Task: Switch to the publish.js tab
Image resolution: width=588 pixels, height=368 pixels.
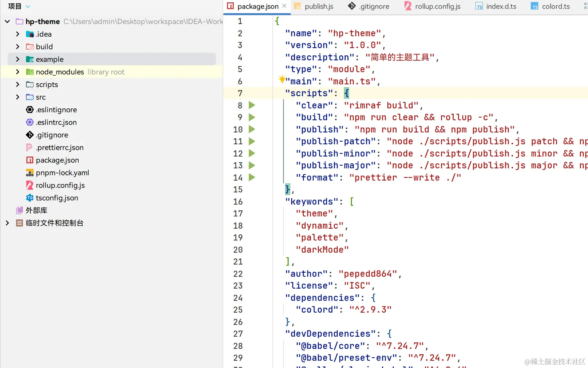Action: point(314,6)
